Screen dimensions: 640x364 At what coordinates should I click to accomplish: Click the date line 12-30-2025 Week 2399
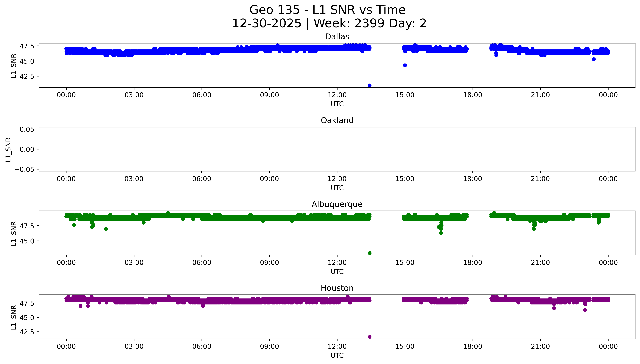pyautogui.click(x=329, y=24)
